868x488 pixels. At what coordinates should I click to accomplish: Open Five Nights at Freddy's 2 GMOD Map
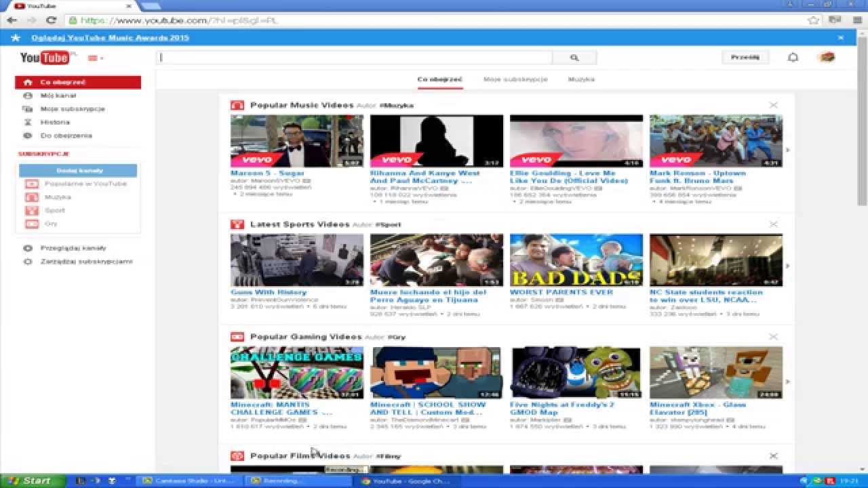pyautogui.click(x=562, y=409)
